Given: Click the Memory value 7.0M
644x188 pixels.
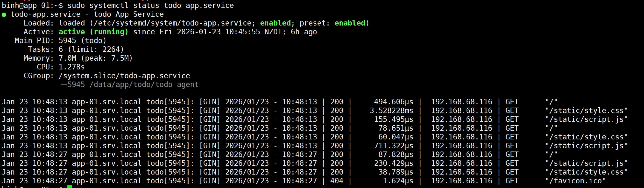Looking at the screenshot, I should point(67,58).
